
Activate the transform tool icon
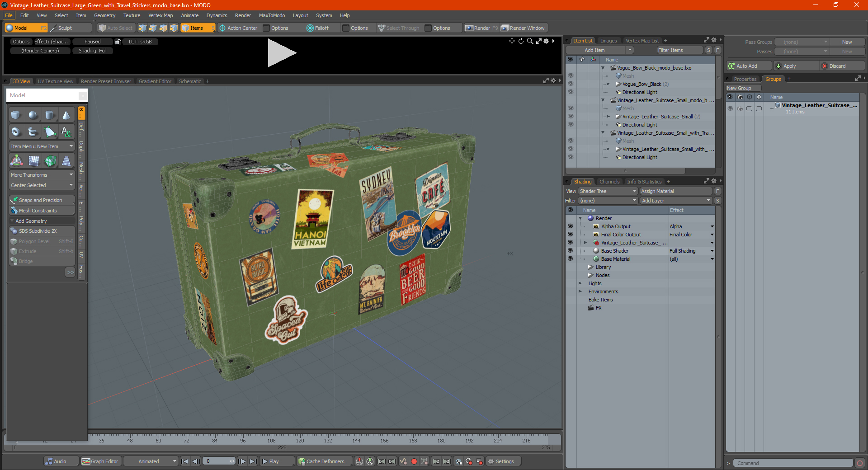17,160
